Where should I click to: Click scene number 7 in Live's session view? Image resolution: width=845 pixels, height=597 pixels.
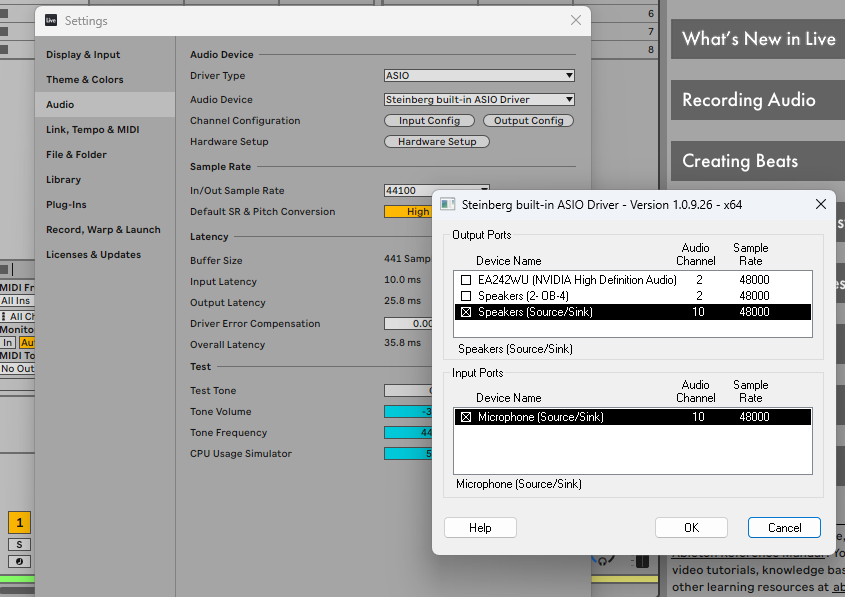click(x=651, y=31)
